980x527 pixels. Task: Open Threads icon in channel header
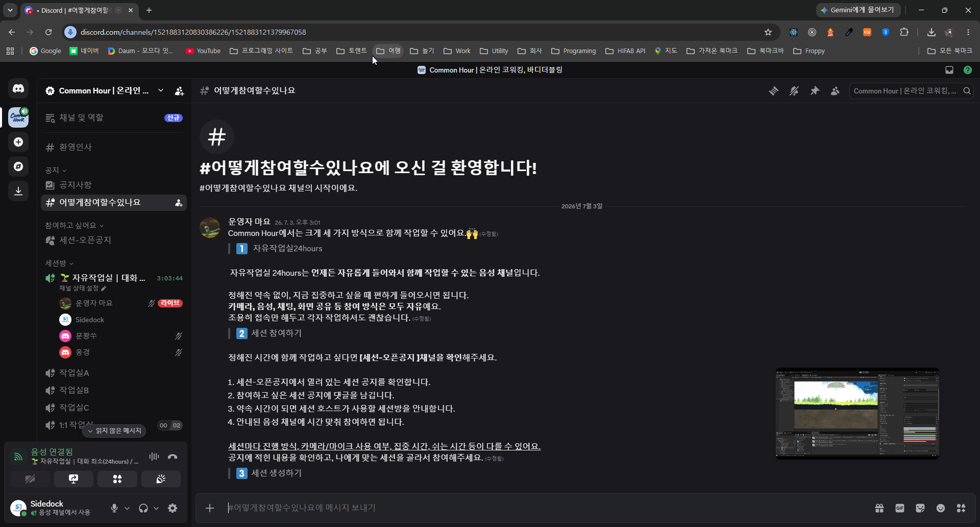[x=774, y=91]
